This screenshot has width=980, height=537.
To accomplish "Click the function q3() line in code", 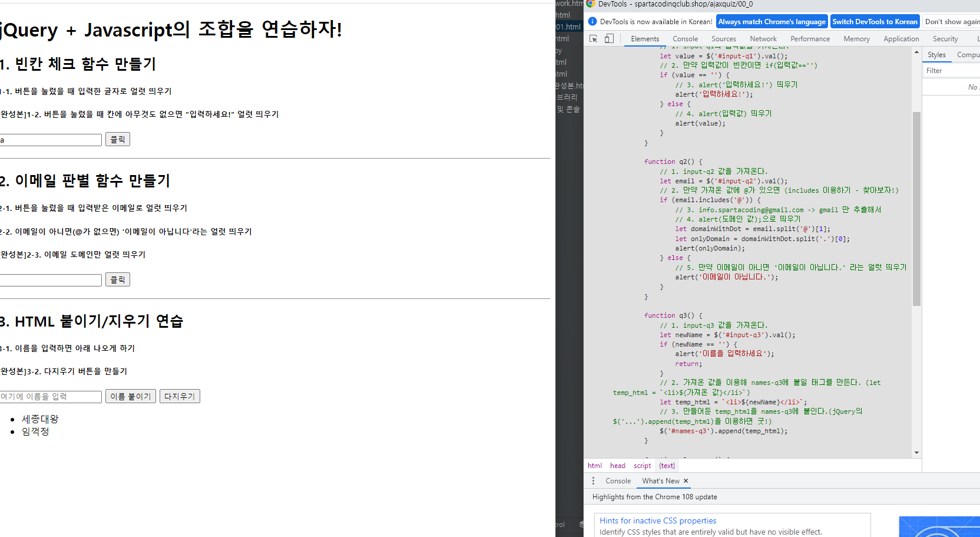I will 673,315.
